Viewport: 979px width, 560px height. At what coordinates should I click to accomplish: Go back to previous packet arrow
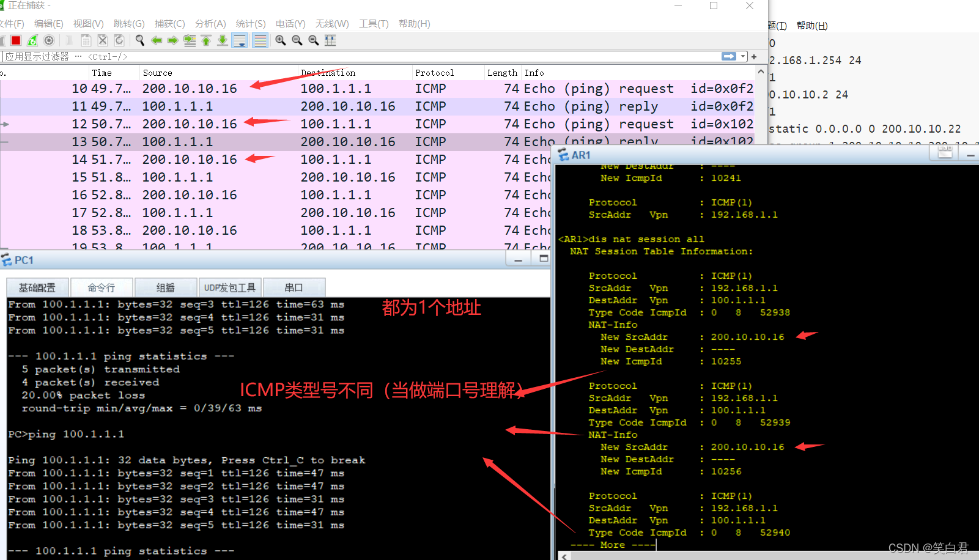click(157, 40)
